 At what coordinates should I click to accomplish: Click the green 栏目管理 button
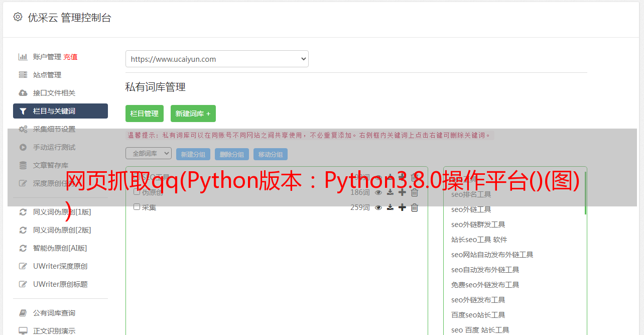(145, 114)
